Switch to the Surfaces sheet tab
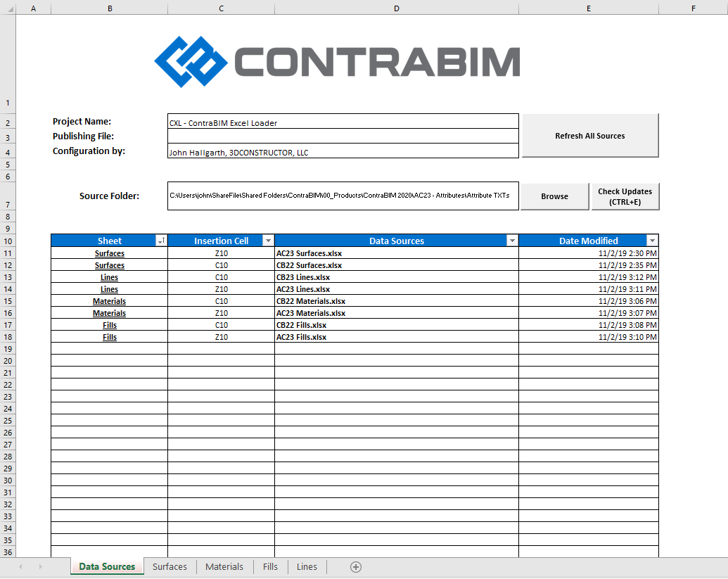 point(170,567)
